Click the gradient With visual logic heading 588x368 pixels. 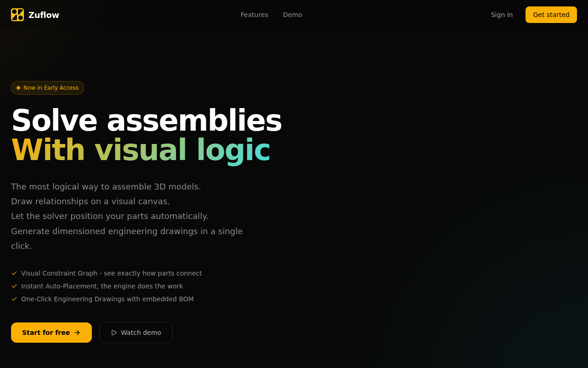point(141,150)
